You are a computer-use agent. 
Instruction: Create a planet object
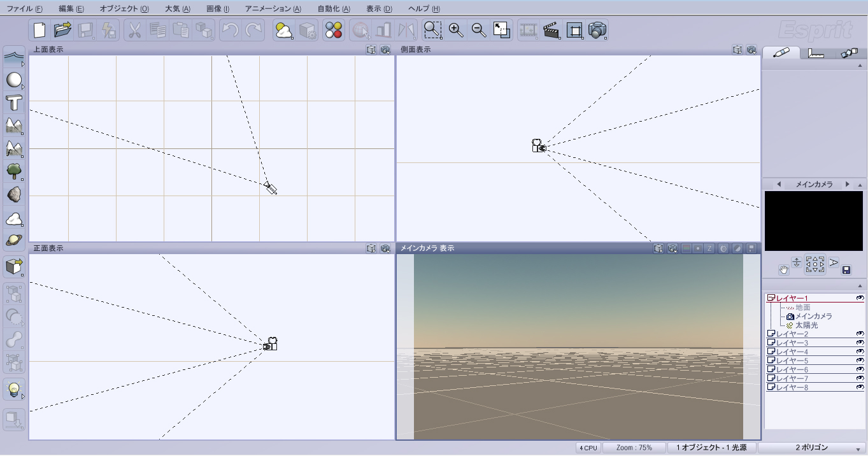click(13, 240)
